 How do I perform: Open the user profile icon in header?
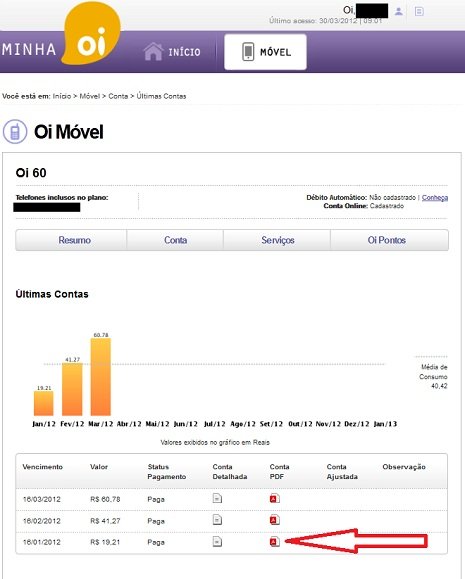click(x=399, y=11)
